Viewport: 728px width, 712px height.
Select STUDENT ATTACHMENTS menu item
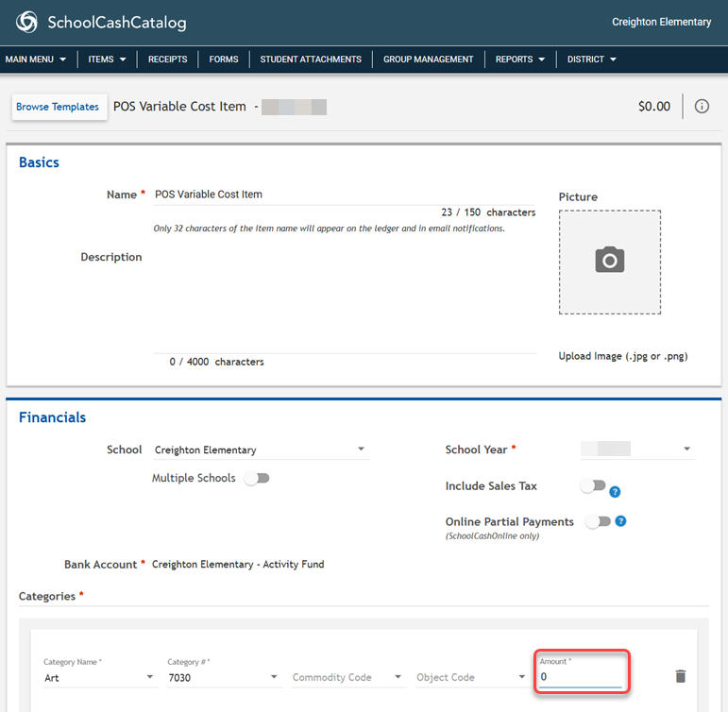[x=311, y=59]
